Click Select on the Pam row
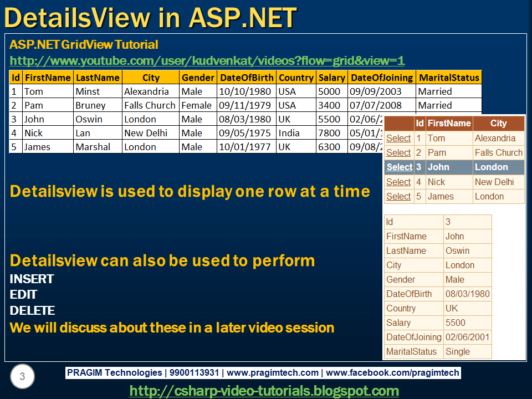Image resolution: width=532 pixels, height=399 pixels. tap(398, 152)
